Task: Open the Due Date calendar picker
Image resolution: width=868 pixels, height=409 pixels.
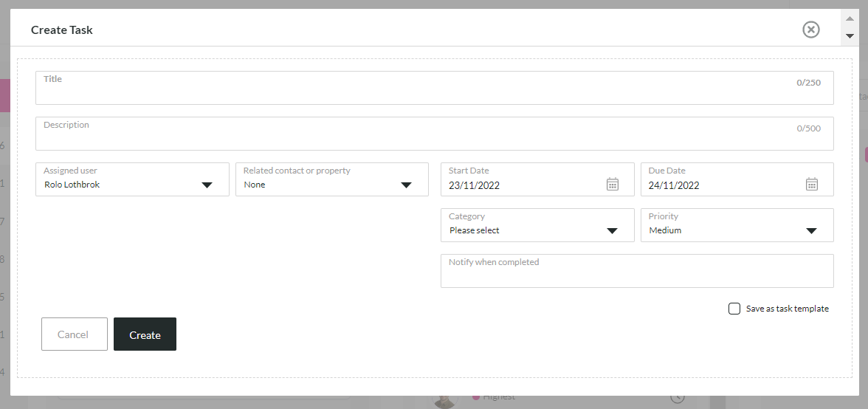Action: tap(812, 185)
